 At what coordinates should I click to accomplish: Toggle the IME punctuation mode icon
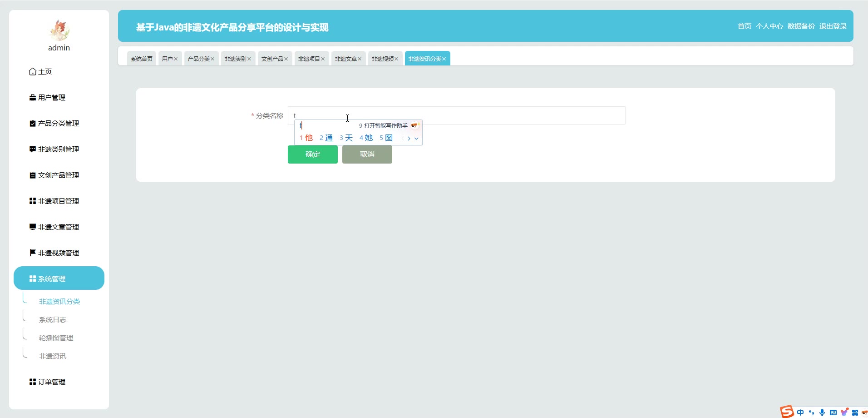[x=811, y=413]
